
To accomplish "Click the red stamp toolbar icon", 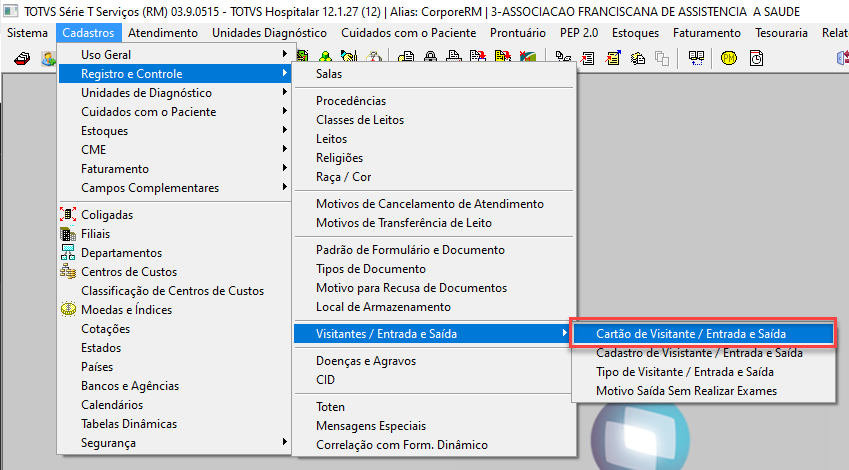I will (x=22, y=58).
